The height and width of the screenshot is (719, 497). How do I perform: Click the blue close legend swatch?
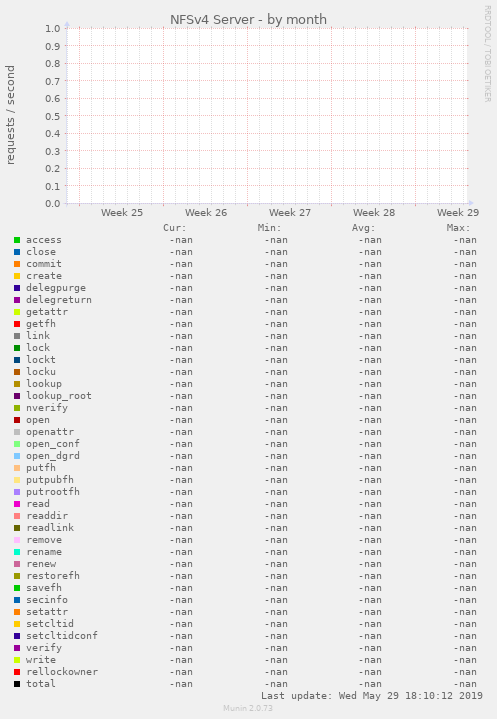(x=17, y=252)
